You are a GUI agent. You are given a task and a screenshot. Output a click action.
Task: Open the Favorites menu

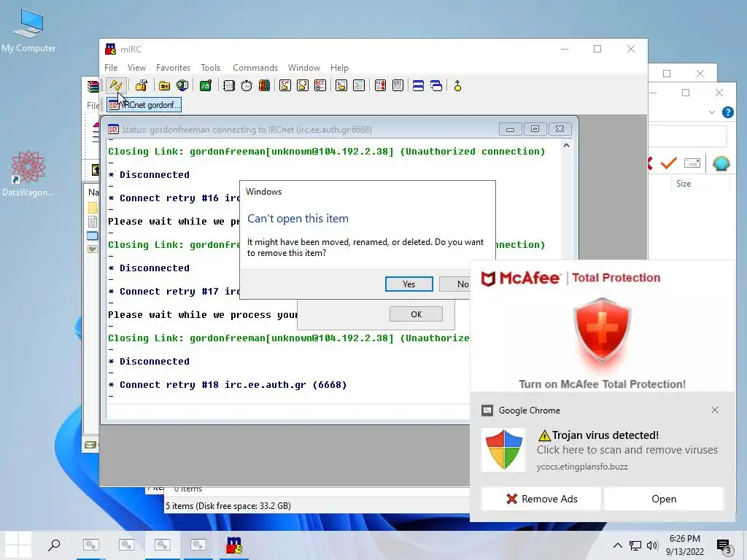(173, 68)
